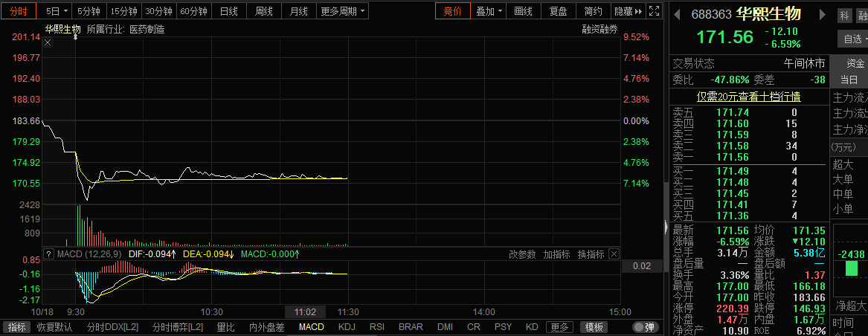
Task: Select the DMI indicator tab
Action: pos(445,327)
